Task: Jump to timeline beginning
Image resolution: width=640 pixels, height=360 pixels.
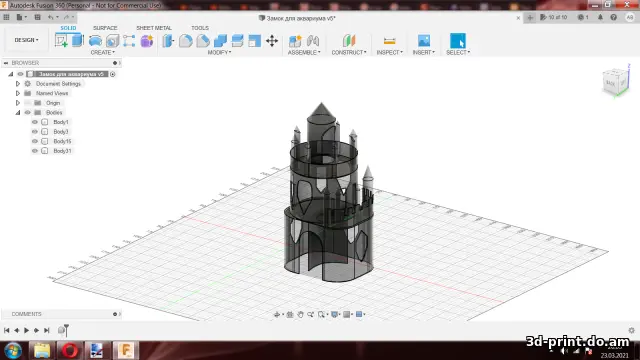Action: click(7, 330)
